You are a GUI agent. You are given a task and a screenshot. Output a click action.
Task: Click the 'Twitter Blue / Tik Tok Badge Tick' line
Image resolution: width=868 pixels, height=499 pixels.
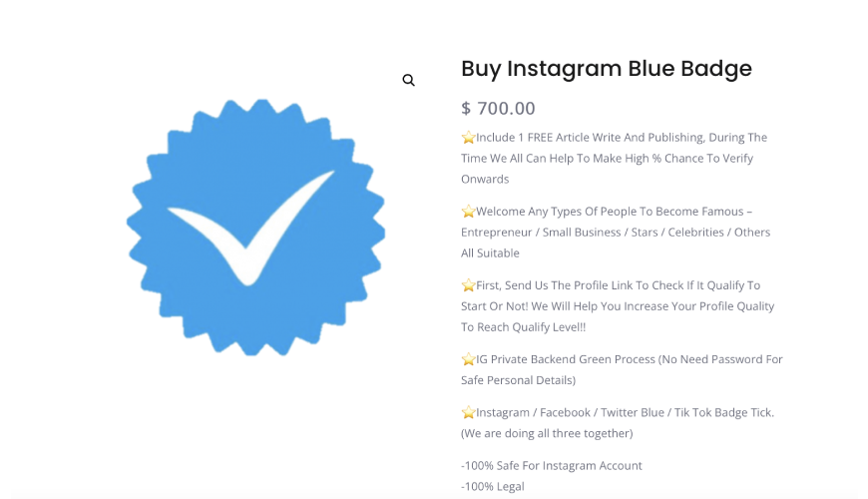687,412
